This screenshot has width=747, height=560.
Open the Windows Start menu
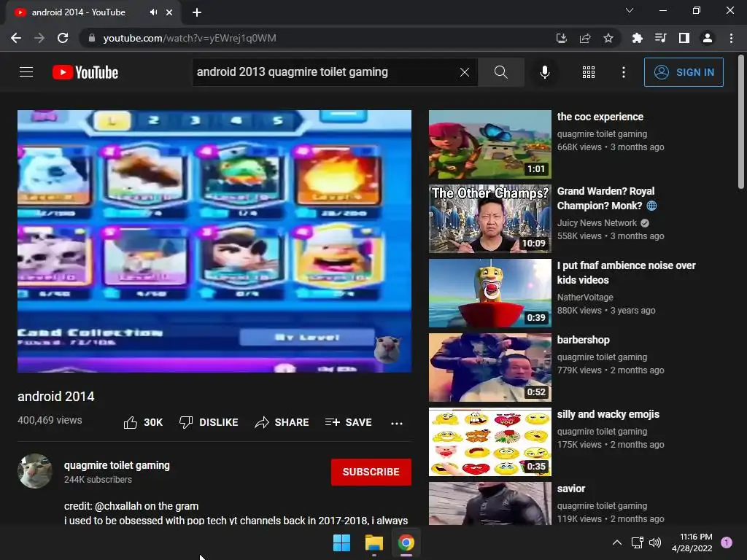341,542
